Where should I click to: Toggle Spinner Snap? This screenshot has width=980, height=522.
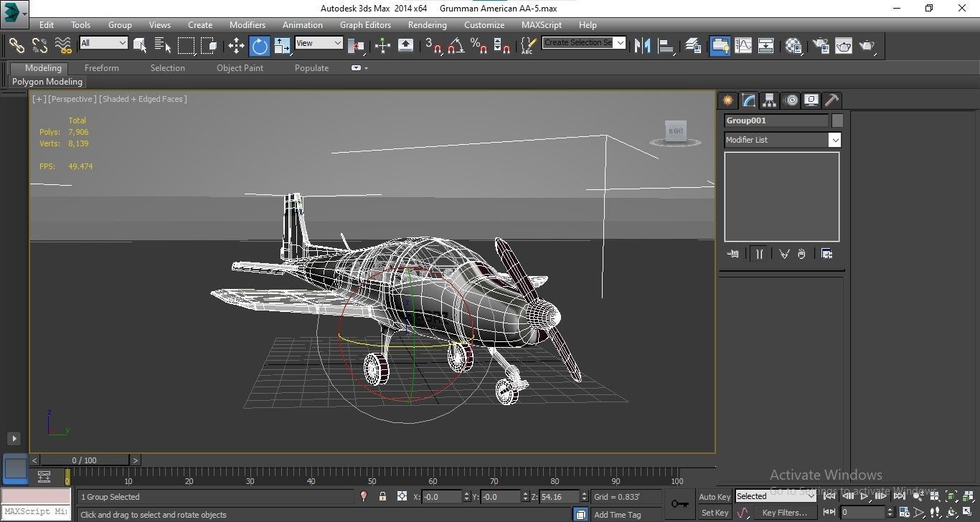pyautogui.click(x=501, y=46)
